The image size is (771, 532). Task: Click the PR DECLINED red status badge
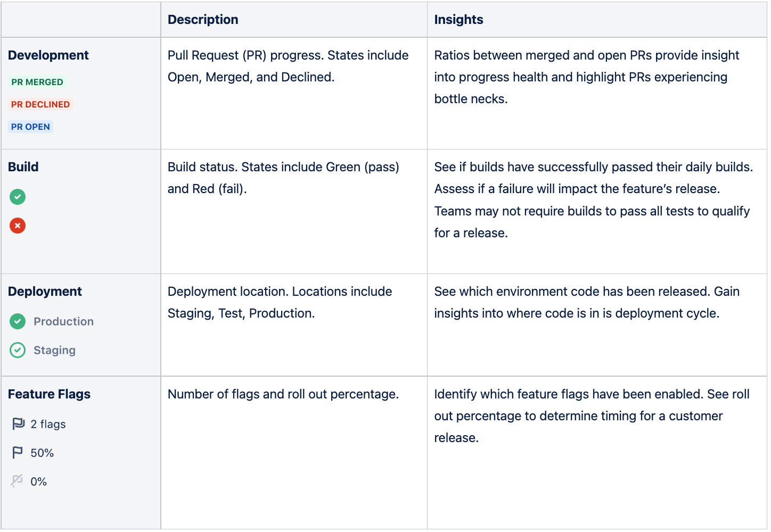coord(40,104)
